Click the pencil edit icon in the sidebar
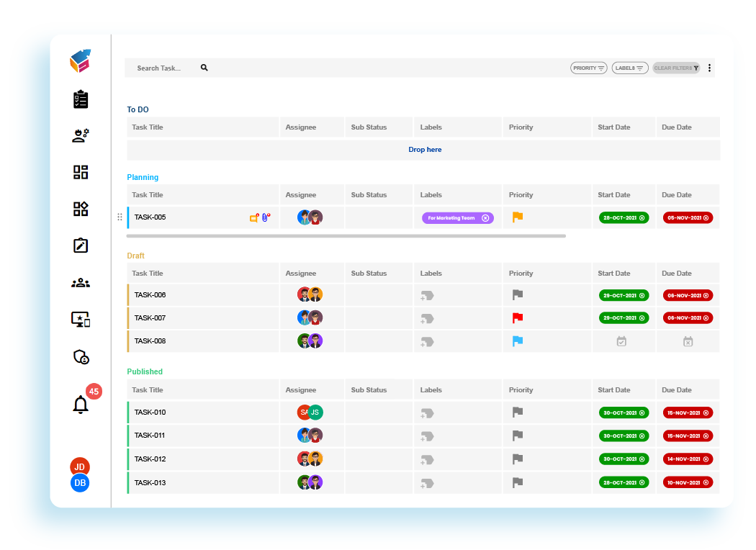Screen dimensions: 756x550 [x=80, y=245]
